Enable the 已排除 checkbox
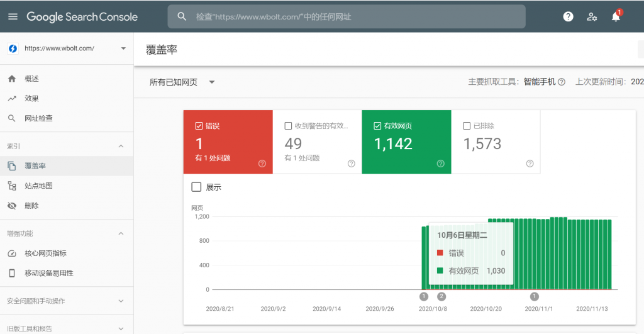The height and width of the screenshot is (334, 644). [467, 126]
